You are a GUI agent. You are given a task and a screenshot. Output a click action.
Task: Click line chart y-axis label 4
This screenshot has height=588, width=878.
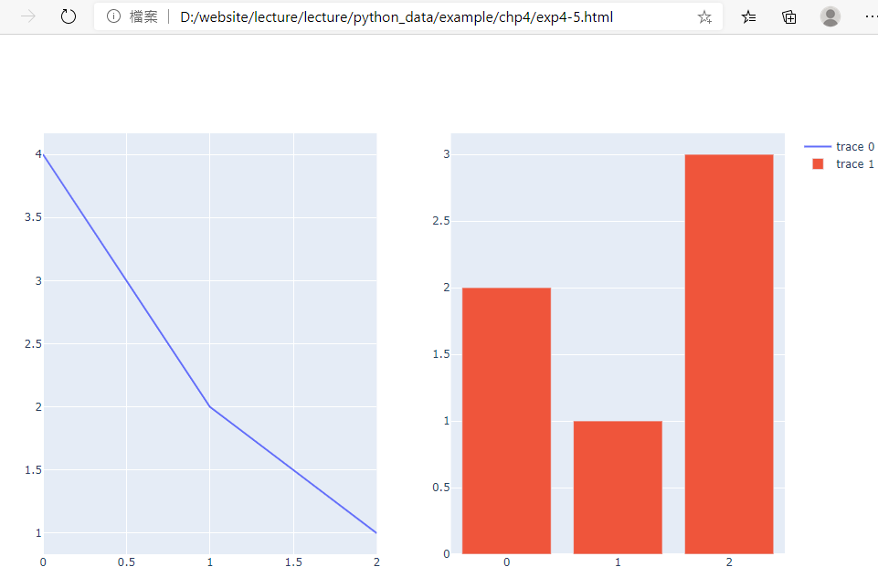[38, 154]
